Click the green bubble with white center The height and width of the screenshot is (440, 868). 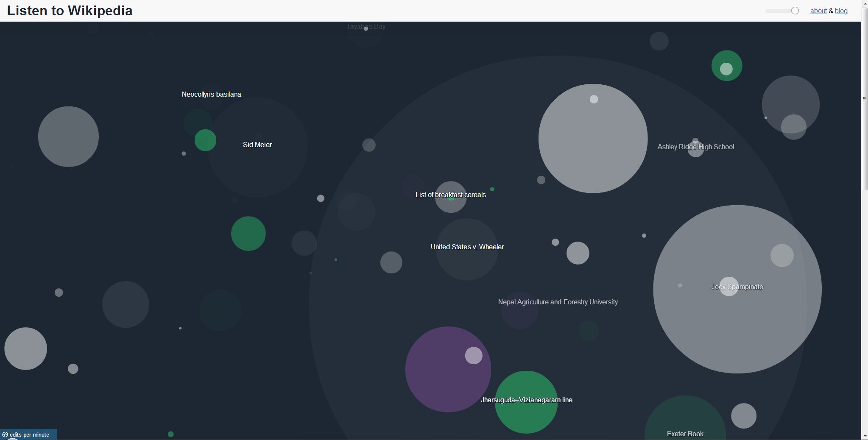click(x=726, y=66)
